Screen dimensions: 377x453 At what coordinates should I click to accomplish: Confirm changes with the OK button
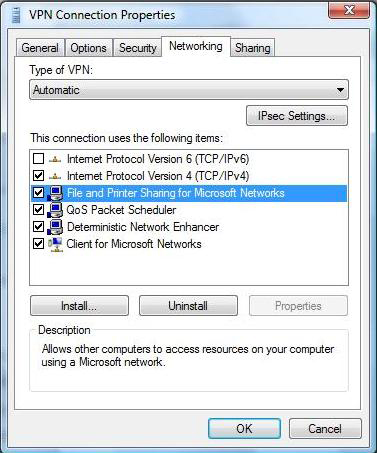coord(244,429)
